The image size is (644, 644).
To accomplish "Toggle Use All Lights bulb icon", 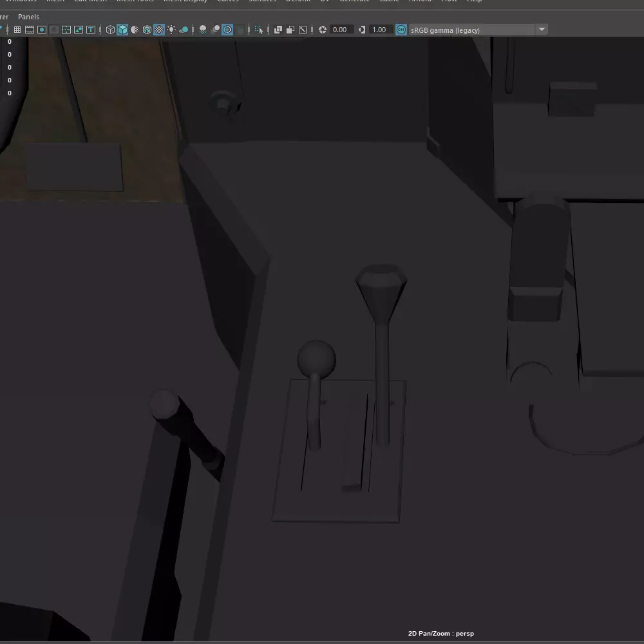I will [x=171, y=30].
